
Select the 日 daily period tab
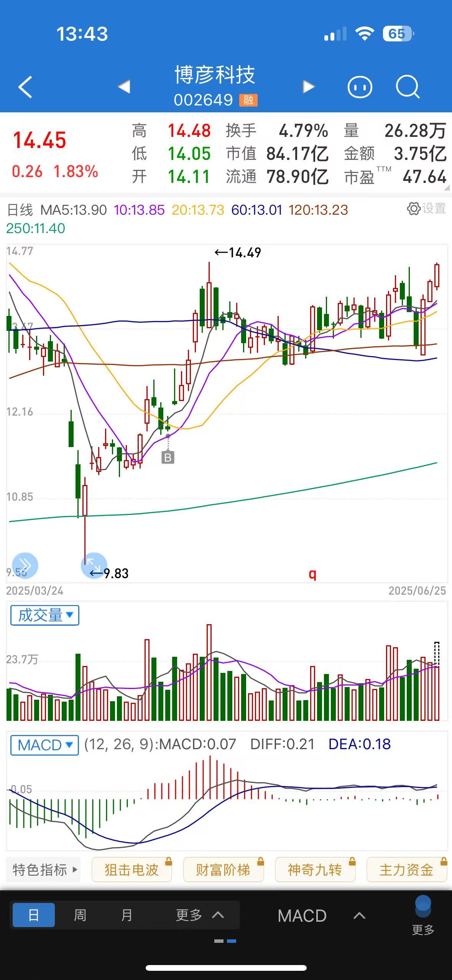(34, 916)
